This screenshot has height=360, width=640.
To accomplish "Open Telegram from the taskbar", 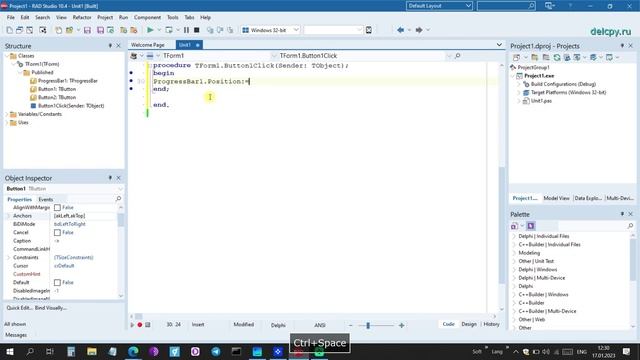I will [x=216, y=351].
